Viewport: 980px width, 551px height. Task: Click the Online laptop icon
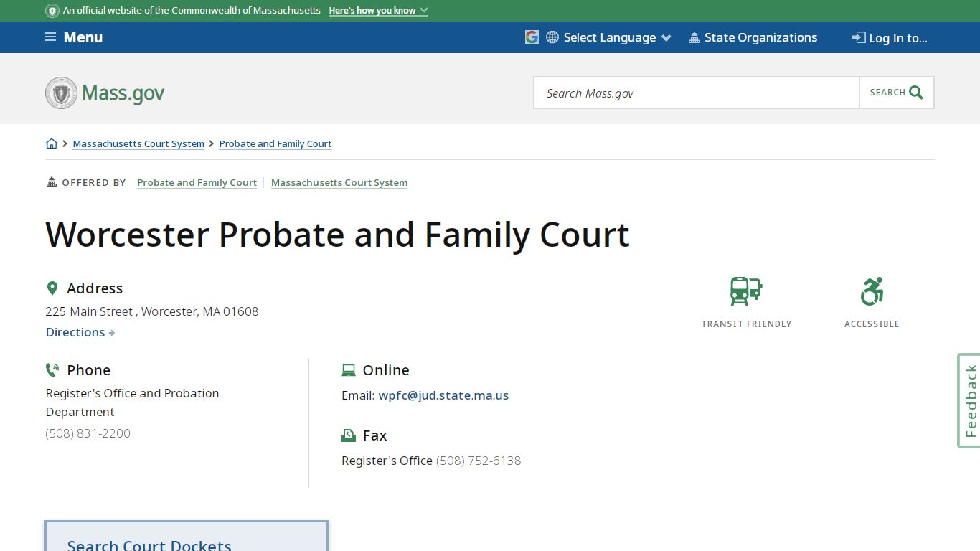(x=349, y=370)
